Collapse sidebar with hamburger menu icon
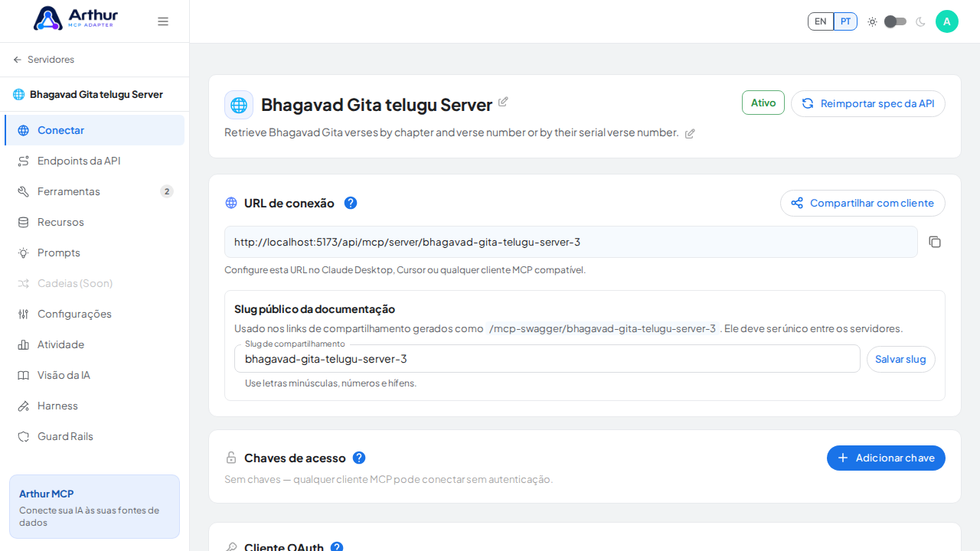 [x=163, y=21]
